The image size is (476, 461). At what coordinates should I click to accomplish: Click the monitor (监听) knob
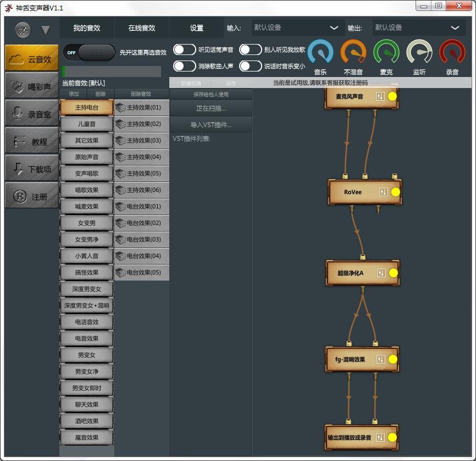pos(419,53)
